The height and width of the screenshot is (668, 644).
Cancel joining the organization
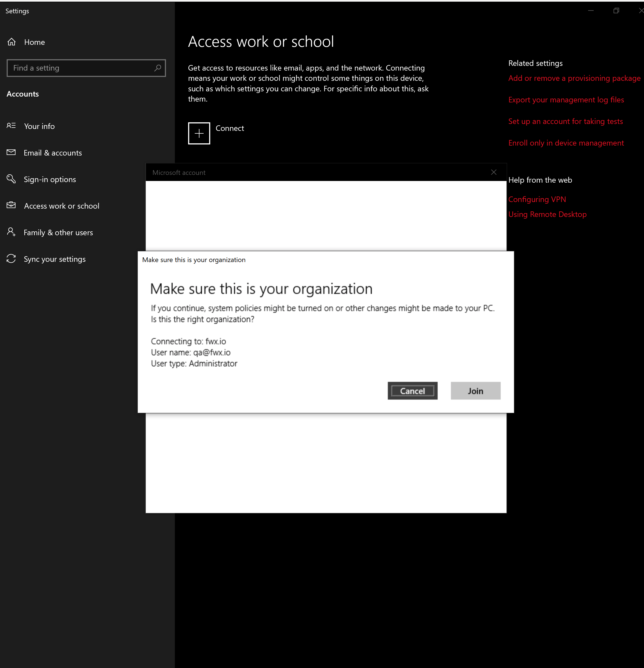412,390
